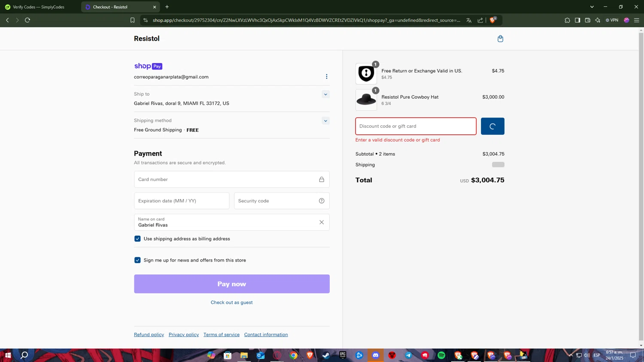This screenshot has width=644, height=362.
Task: Click the Apply discount code button
Action: (492, 126)
